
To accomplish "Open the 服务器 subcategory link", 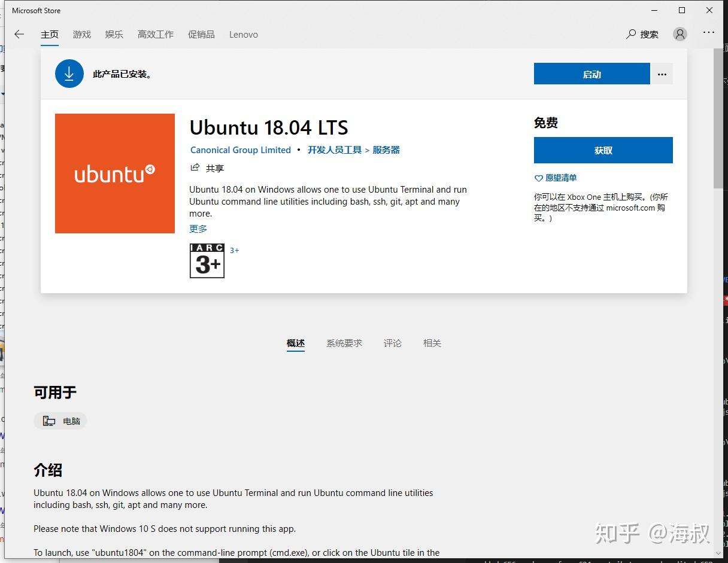I will click(386, 150).
